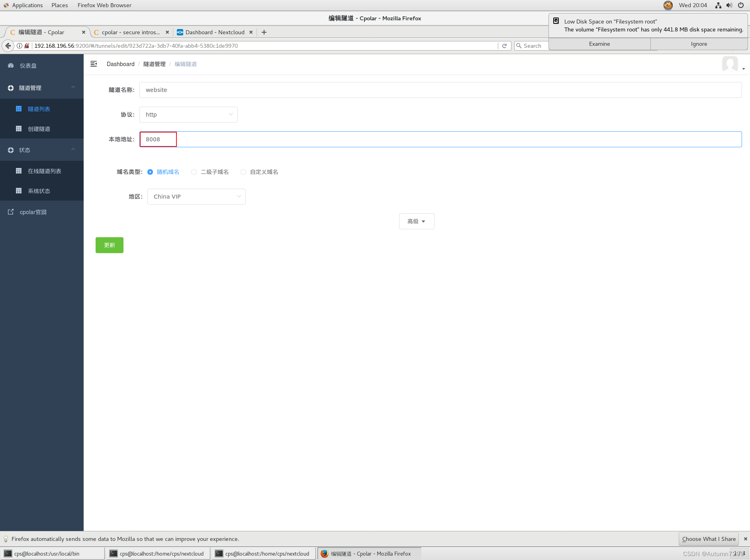Screen dimensions: 750x560
Task: Click the 本地地址 8008 input field
Action: coord(441,139)
